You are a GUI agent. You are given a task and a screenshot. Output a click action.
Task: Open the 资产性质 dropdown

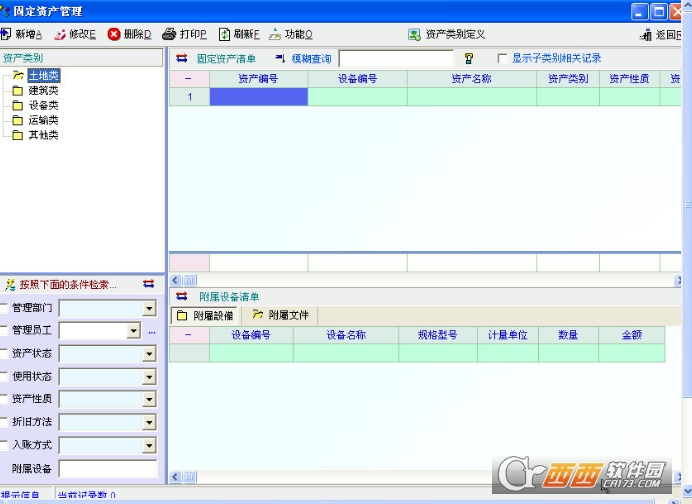(150, 400)
